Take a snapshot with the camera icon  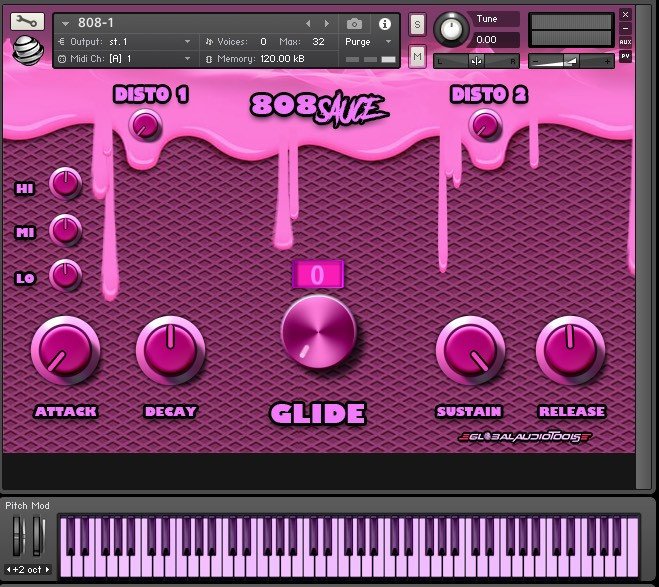point(354,24)
